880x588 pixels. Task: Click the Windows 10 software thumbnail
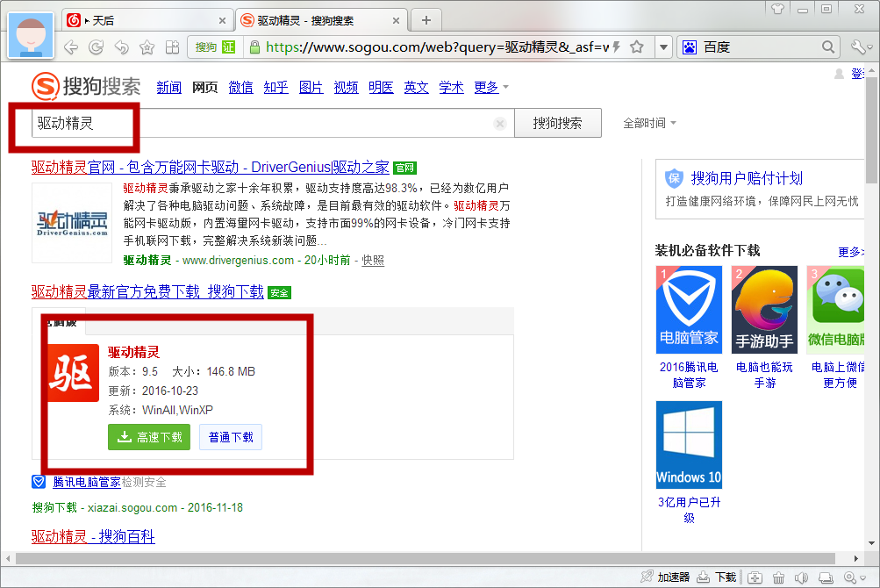689,445
